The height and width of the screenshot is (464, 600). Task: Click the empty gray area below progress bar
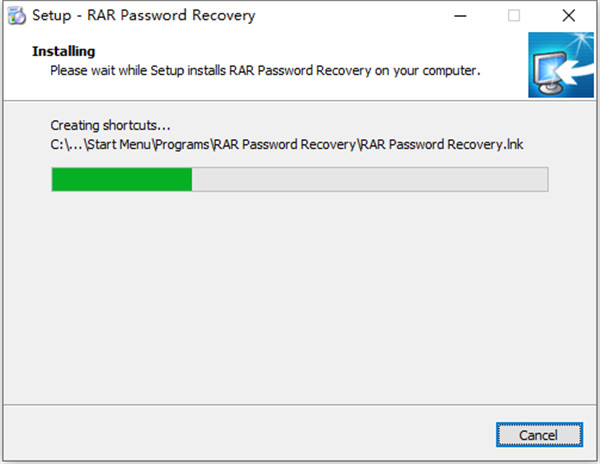point(300,300)
